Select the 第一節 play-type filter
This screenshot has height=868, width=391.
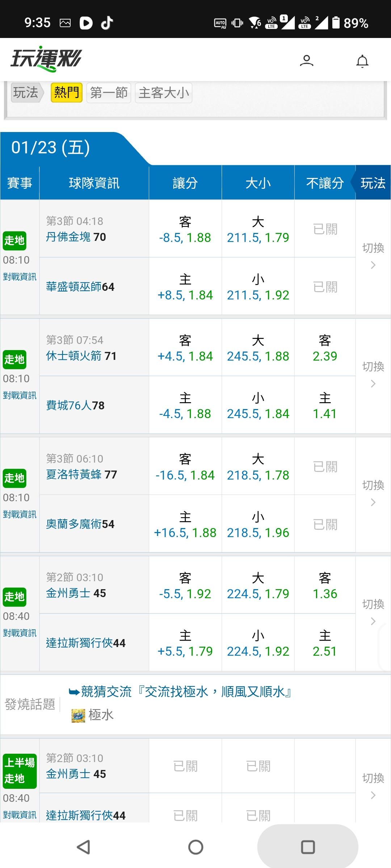(x=109, y=93)
